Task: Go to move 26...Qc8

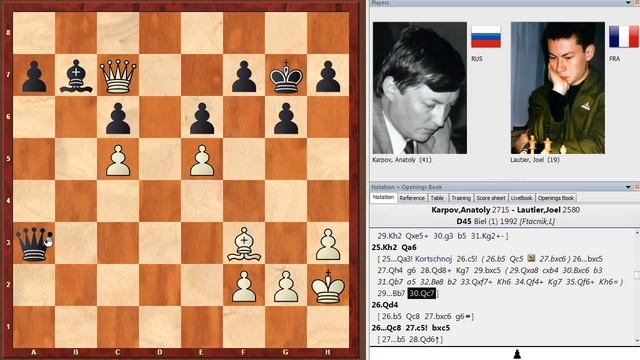Action: click(x=387, y=328)
